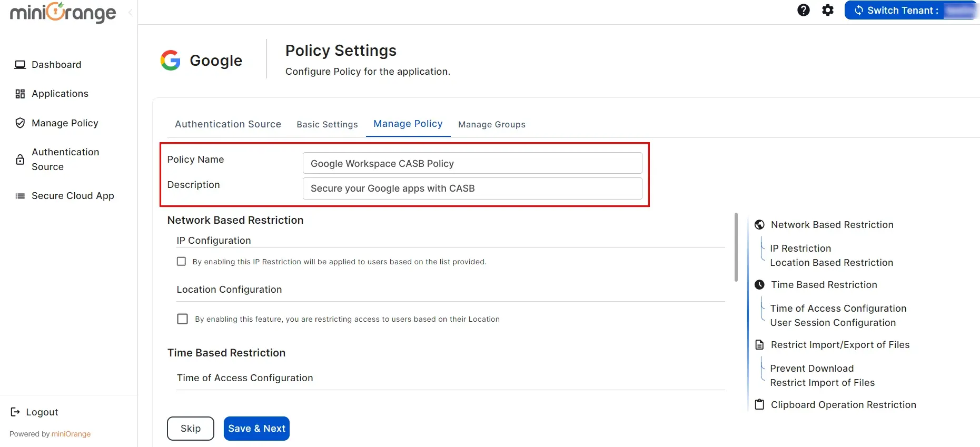Click the Manage Policy shield icon

tap(20, 123)
